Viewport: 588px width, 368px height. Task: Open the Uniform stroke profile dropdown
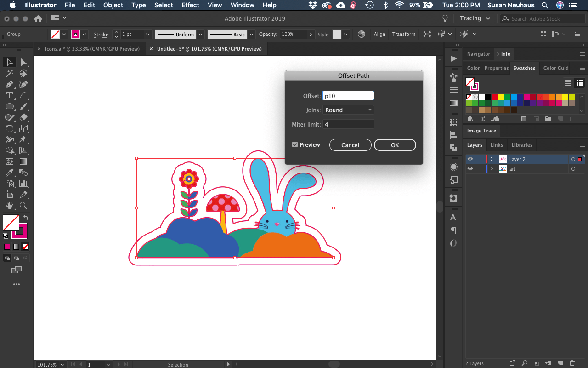200,34
